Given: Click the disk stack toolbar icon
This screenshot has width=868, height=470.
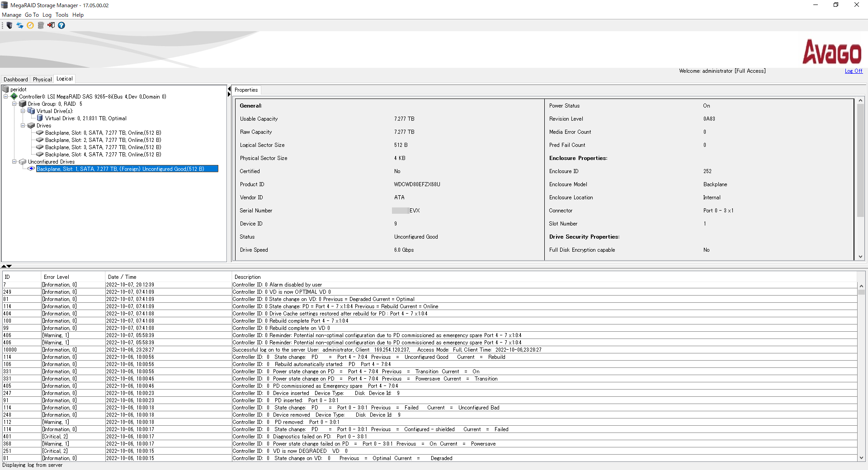Looking at the screenshot, I should pyautogui.click(x=41, y=25).
